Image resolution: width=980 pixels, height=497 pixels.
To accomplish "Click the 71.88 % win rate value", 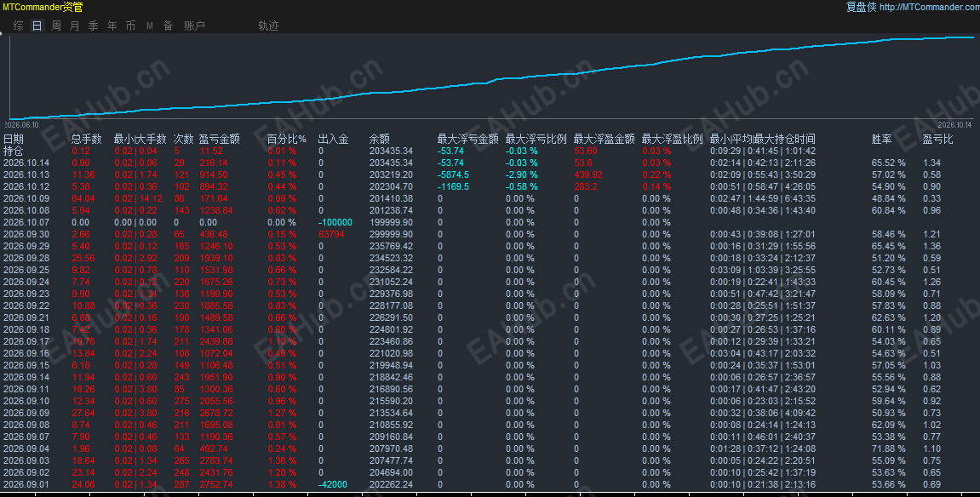I will (889, 449).
